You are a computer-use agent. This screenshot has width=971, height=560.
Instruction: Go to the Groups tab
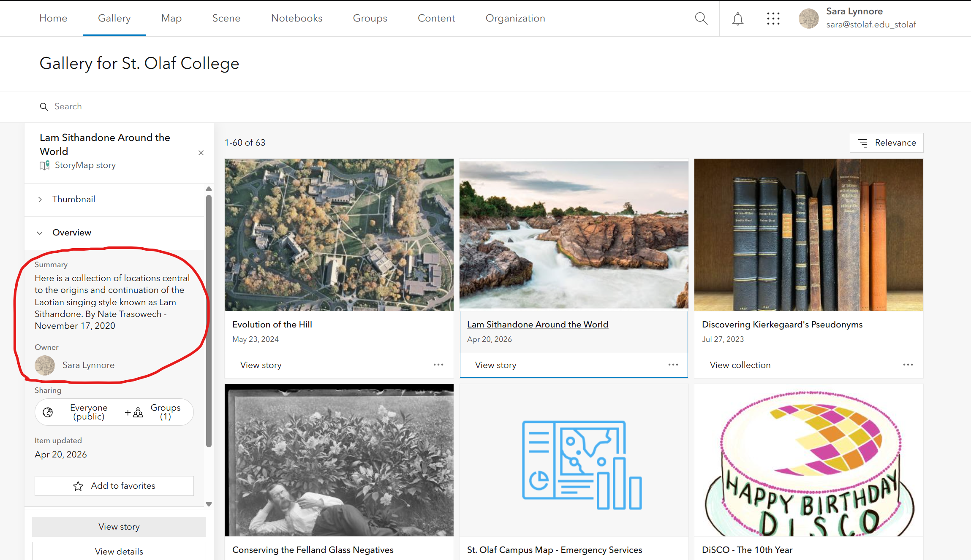click(x=370, y=18)
